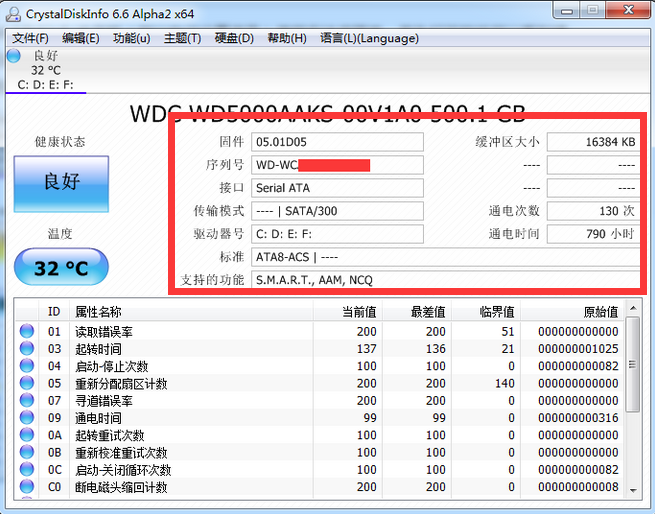655x514 pixels.
Task: Minimize the CrystalDiskInfo window
Action: coord(566,10)
